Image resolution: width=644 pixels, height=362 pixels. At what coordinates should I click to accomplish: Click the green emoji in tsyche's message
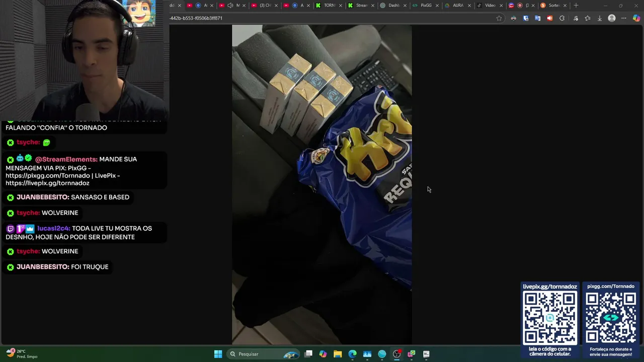click(46, 143)
